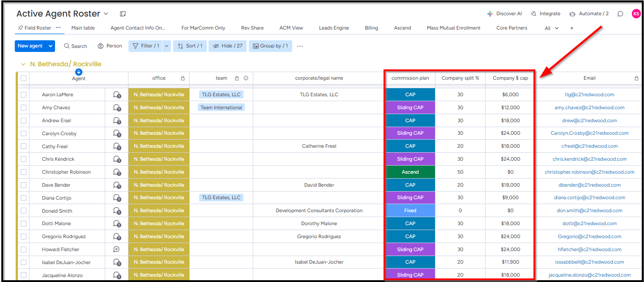Click TLG Estates, LLC team tag for Aaron
This screenshot has height=282, width=644.
[x=221, y=94]
